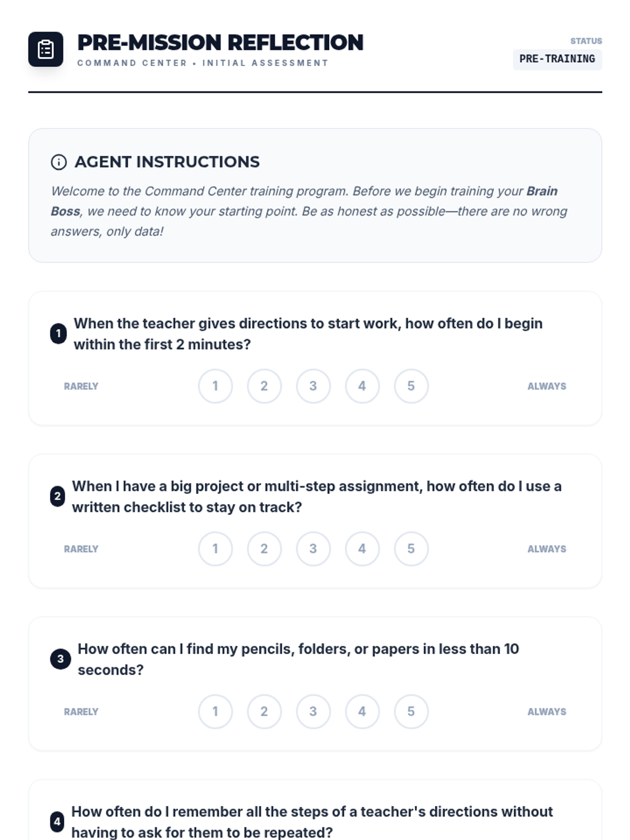Image resolution: width=630 pixels, height=840 pixels.
Task: Click the question 2 number badge
Action: (x=58, y=496)
